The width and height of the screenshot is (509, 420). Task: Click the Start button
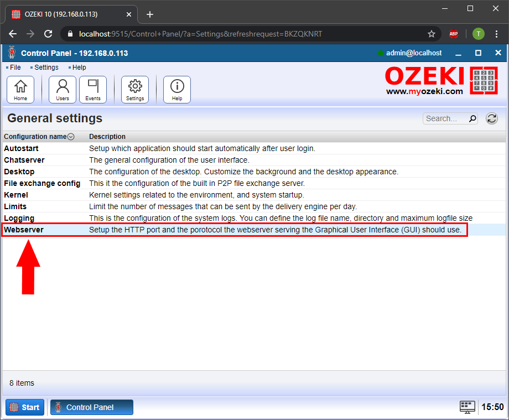point(25,407)
